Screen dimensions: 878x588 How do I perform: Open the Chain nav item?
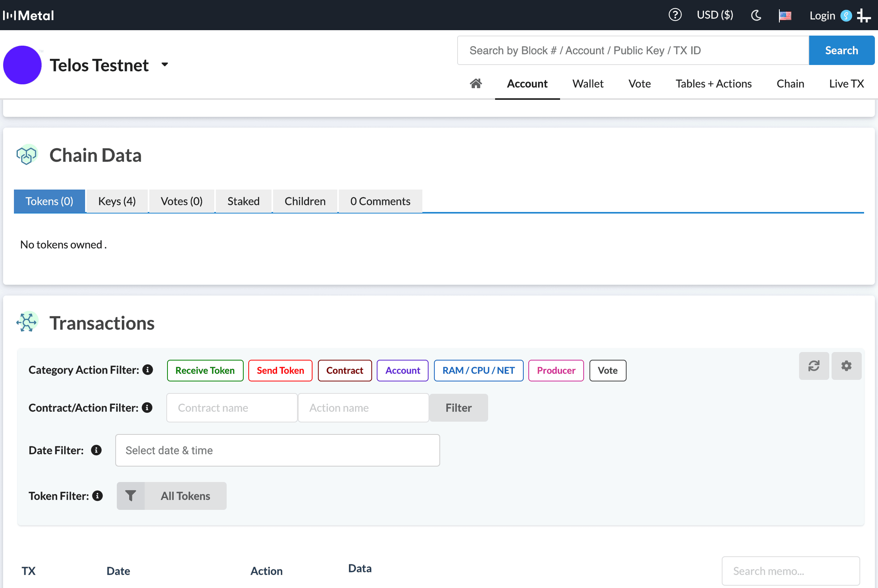(x=790, y=84)
